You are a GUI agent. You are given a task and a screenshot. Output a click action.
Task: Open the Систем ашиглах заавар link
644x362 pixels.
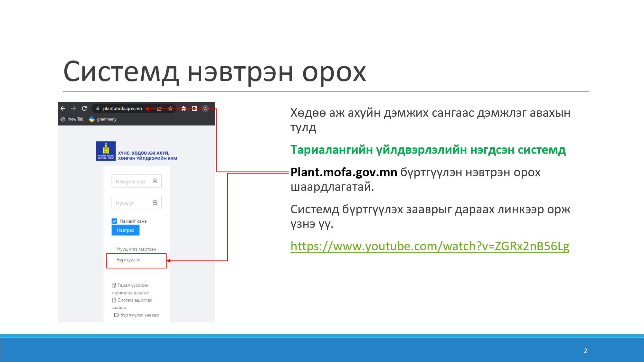point(134,300)
